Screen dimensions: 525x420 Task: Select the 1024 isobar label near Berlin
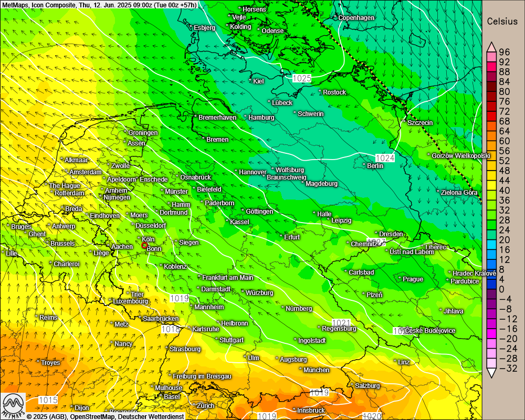tap(385, 157)
